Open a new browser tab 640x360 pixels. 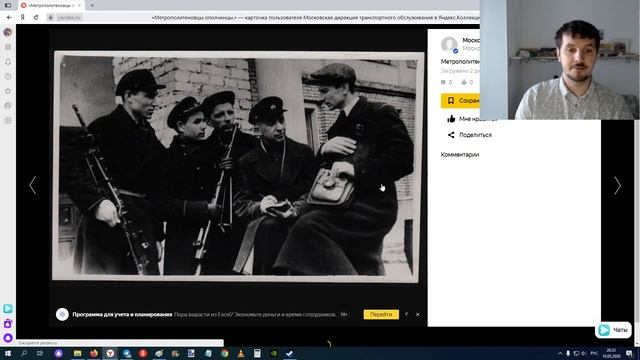click(92, 5)
